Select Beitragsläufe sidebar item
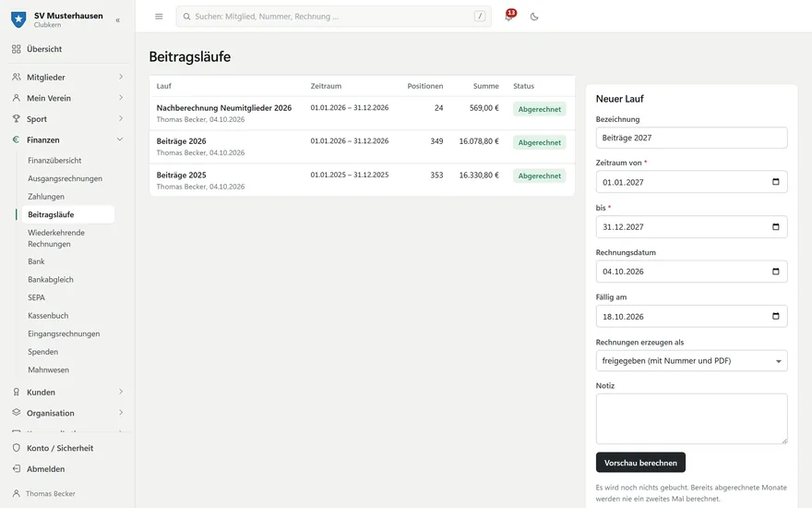 point(68,214)
